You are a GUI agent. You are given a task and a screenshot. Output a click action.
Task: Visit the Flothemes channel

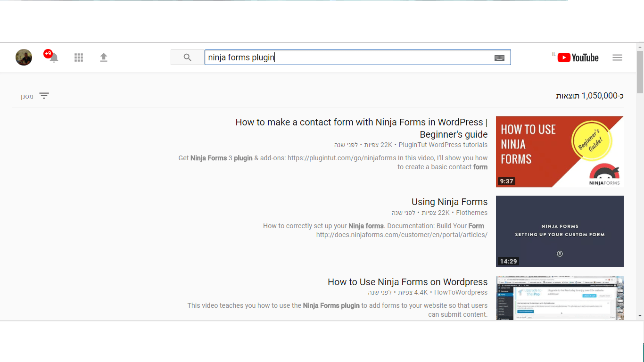coord(471,213)
